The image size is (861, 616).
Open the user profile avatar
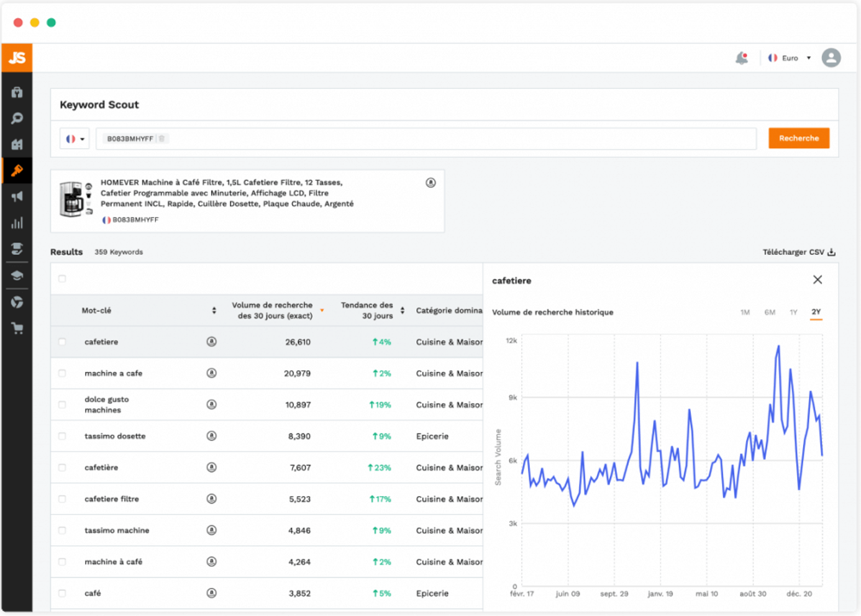831,58
